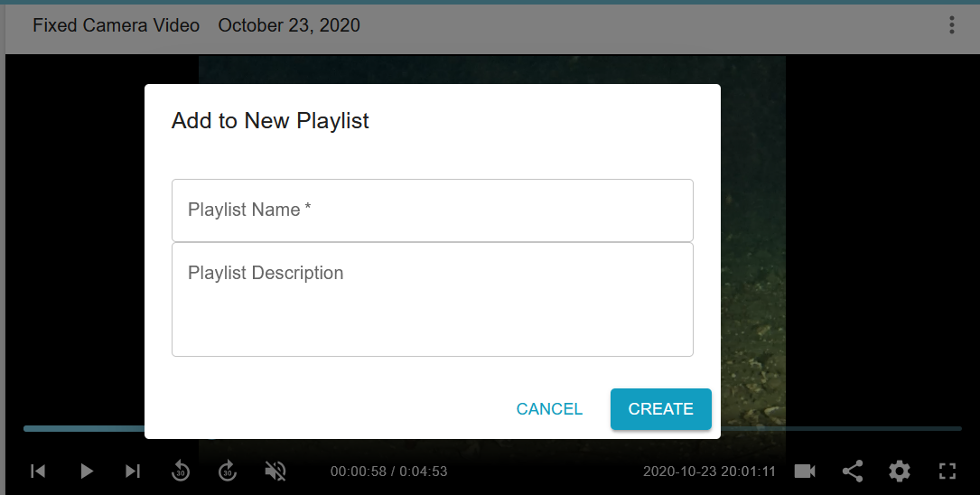Select the October 23, 2020 date label
Viewport: 980px width, 495px height.
[289, 25]
